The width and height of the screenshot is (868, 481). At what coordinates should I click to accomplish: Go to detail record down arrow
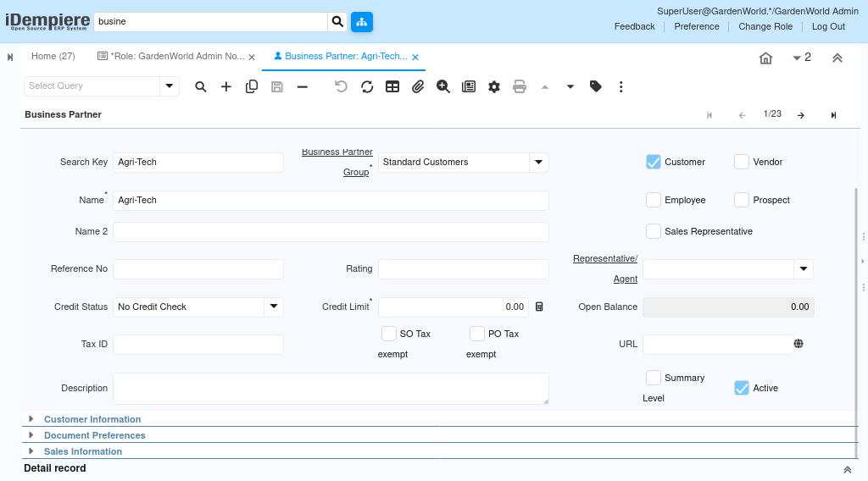pos(570,87)
